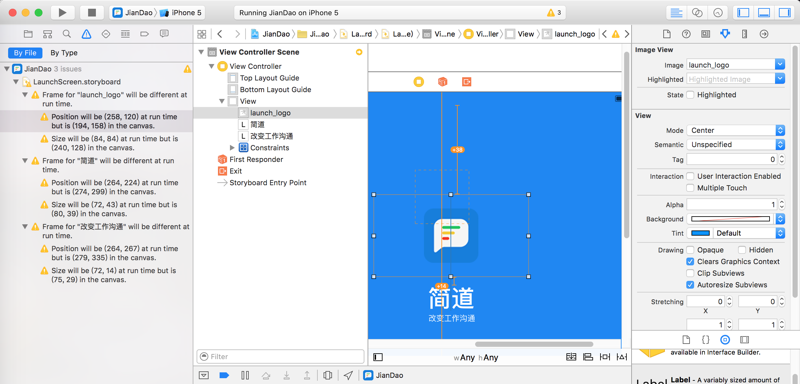Open the Symbol navigator icon
This screenshot has height=384, width=800.
(x=47, y=34)
